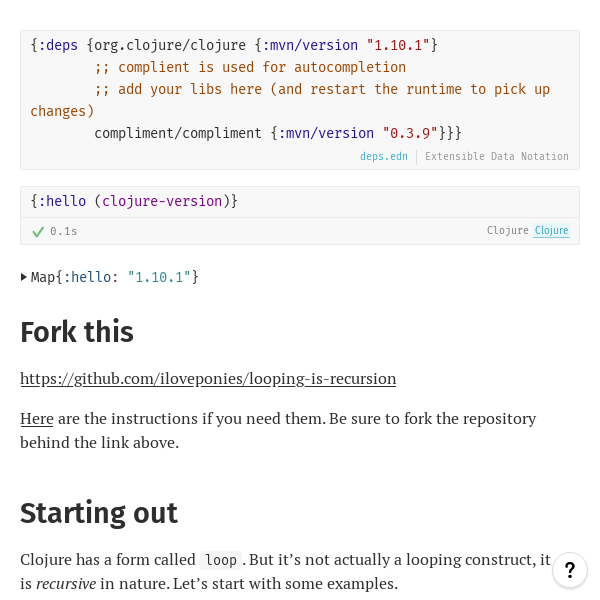Click the "Starting out" heading
The image size is (600, 600).
(x=99, y=513)
